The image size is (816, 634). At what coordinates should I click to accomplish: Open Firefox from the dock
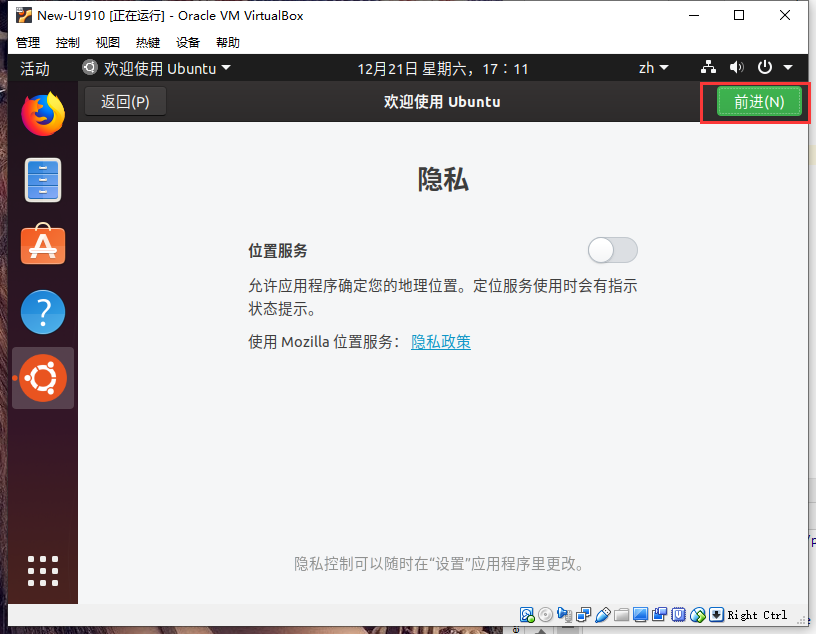(43, 113)
